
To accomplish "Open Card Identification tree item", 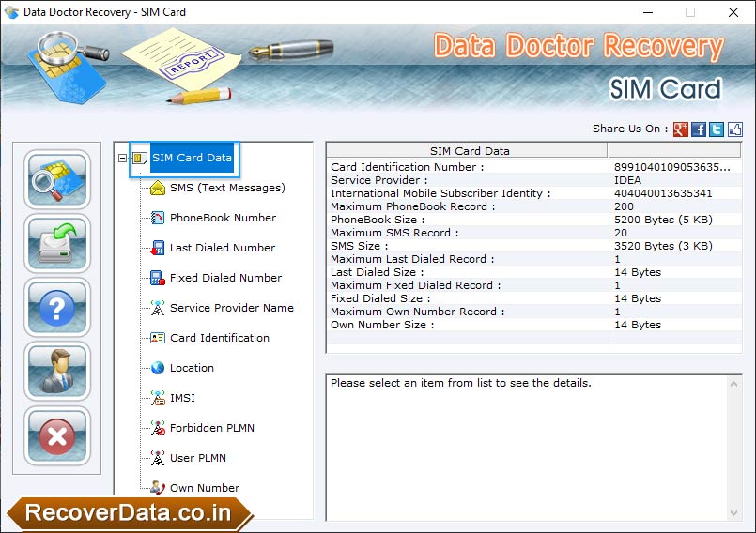I will 220,338.
